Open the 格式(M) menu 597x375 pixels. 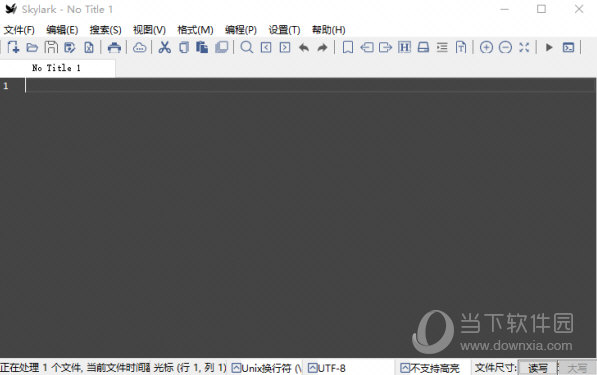click(x=195, y=30)
